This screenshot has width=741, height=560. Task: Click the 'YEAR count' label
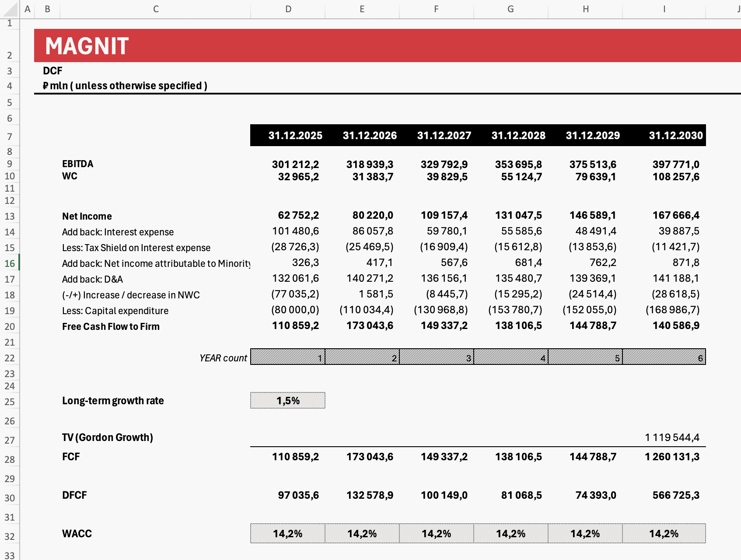pyautogui.click(x=223, y=358)
